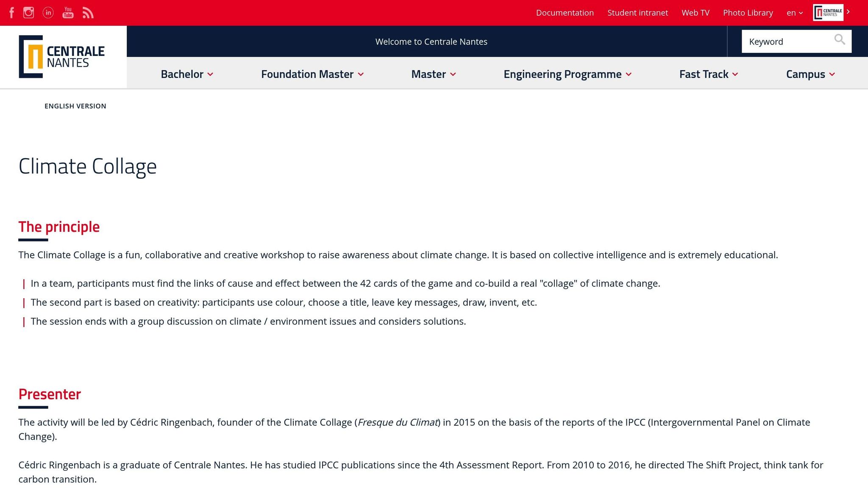Screen dimensions: 868x488
Task: Click Welcome to Centrale Nantes banner text
Action: click(x=431, y=42)
